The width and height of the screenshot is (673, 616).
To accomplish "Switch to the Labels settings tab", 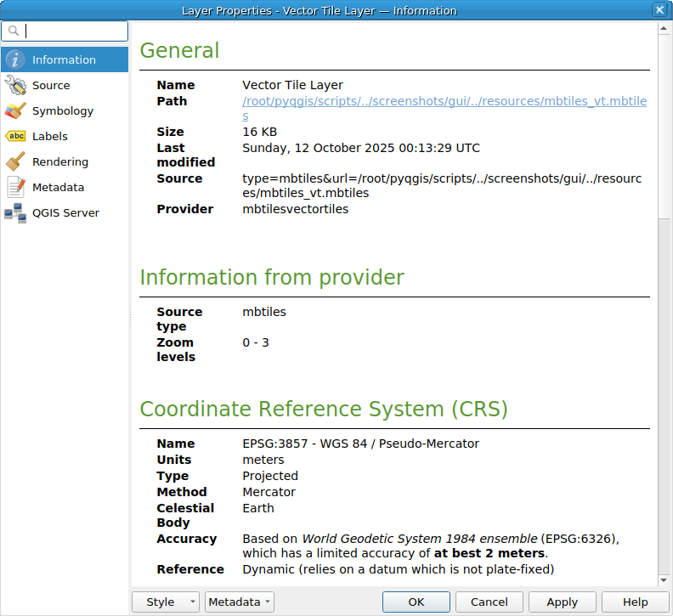I will click(x=49, y=136).
